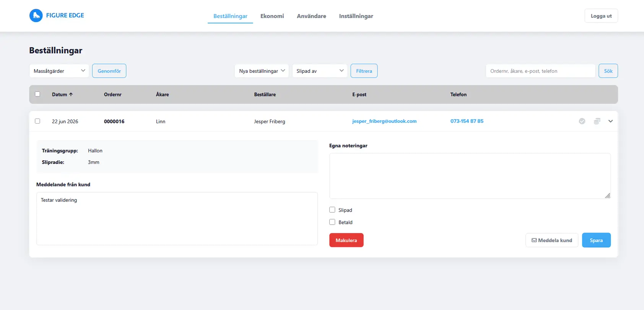
Task: Click the Beställare name Jesper Friberg
Action: coord(270,121)
